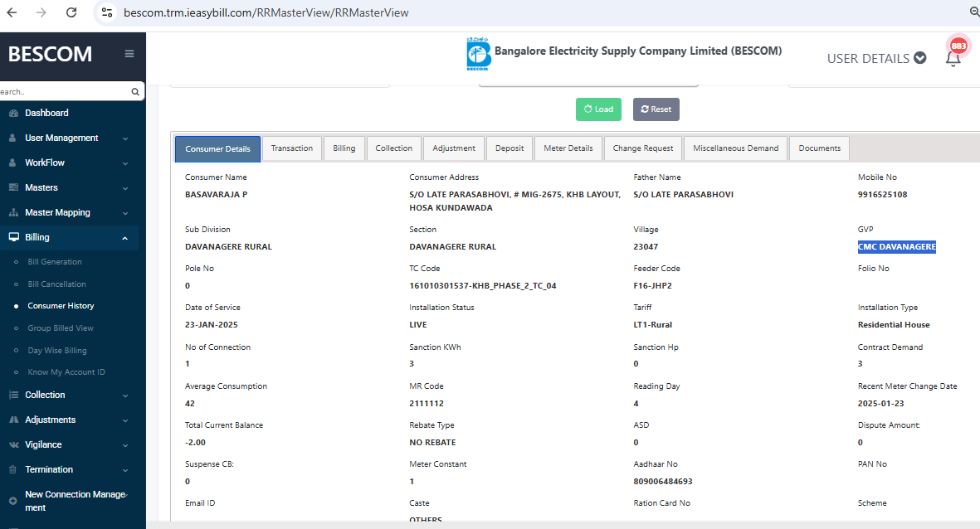Viewport: 980px width, 529px height.
Task: Expand the Masters menu chevron
Action: click(x=125, y=188)
